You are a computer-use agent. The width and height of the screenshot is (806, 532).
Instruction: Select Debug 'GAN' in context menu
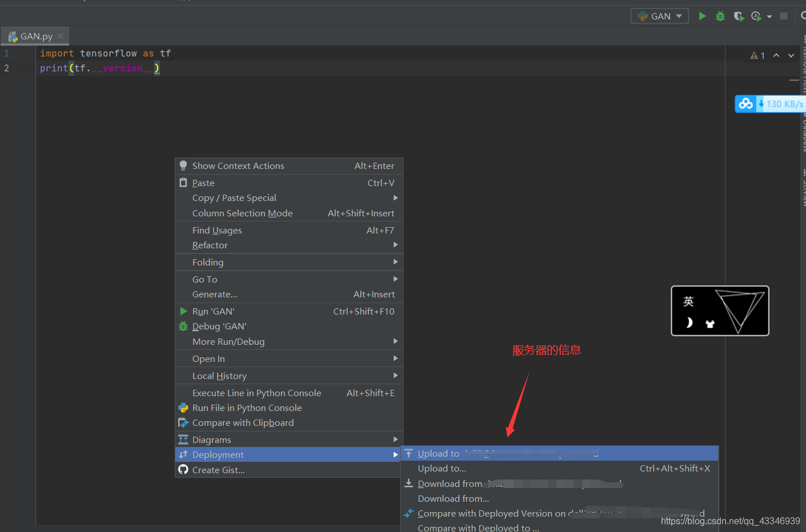coord(289,326)
